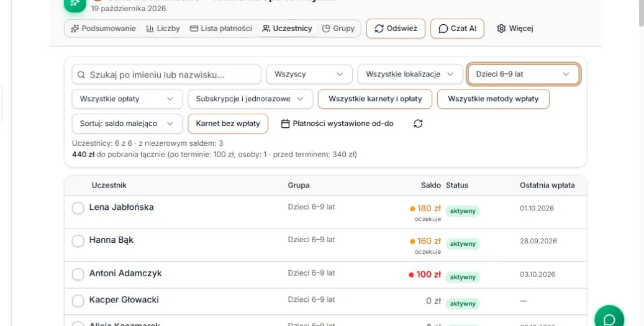Expand the Wszystkie opłaty dropdown
Image resolution: width=644 pixels, height=326 pixels.
[127, 99]
